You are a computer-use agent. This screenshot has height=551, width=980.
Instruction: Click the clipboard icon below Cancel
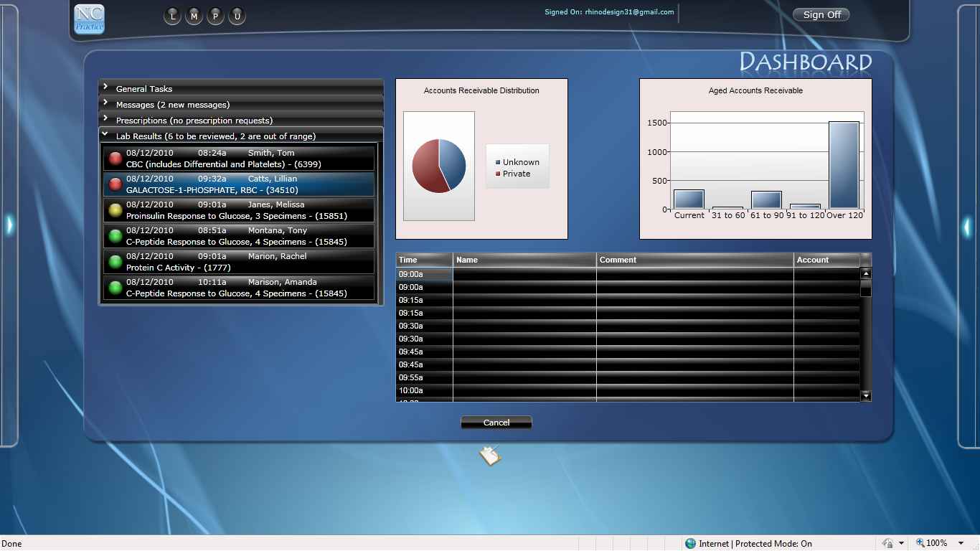coord(490,456)
